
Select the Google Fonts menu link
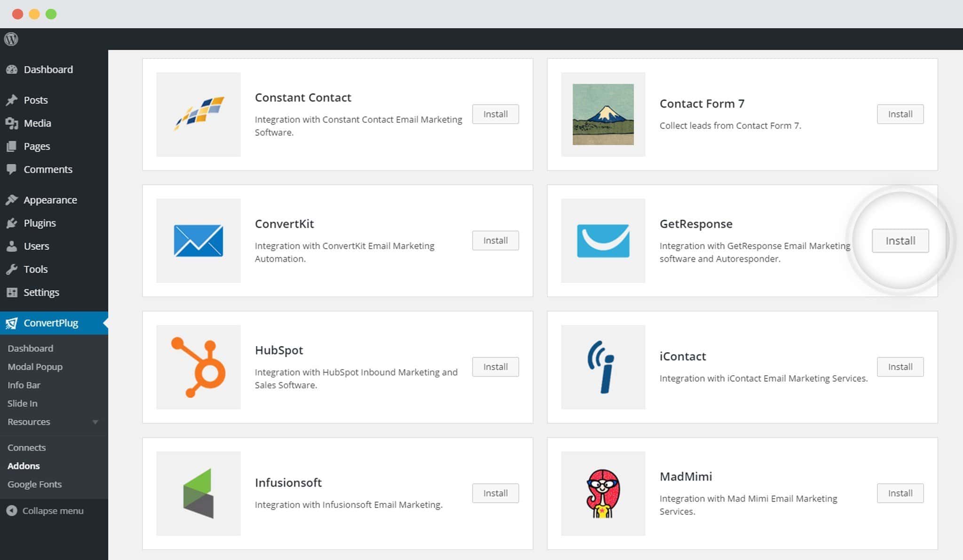(x=35, y=484)
